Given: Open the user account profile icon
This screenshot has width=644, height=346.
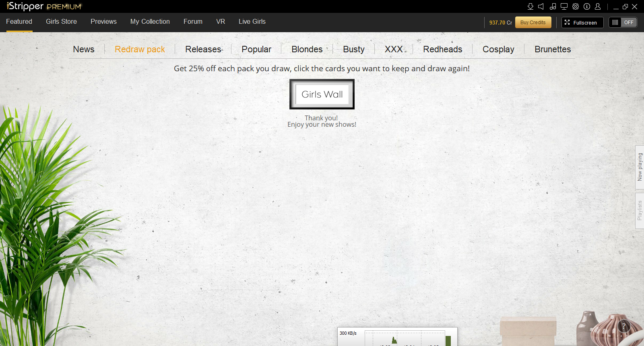Looking at the screenshot, I should tap(598, 6).
